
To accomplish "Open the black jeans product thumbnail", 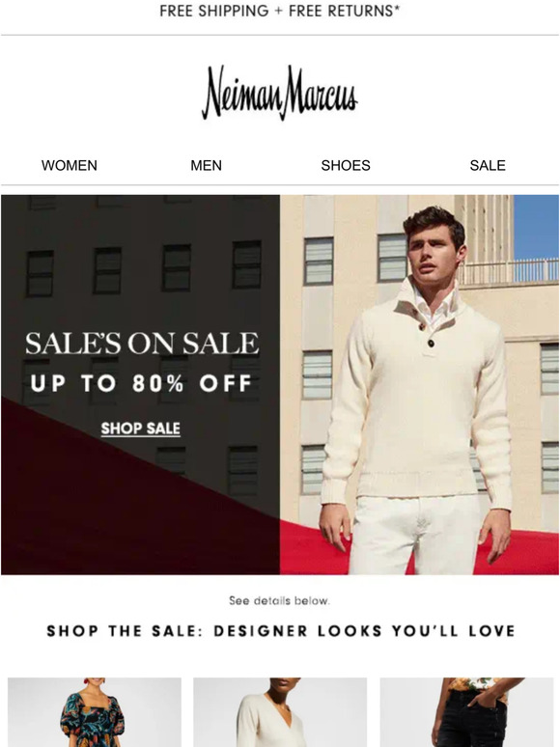I will (x=466, y=712).
